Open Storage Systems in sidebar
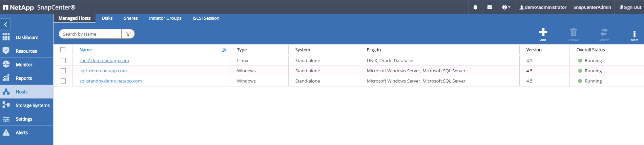This screenshot has height=145, width=644. tap(32, 105)
